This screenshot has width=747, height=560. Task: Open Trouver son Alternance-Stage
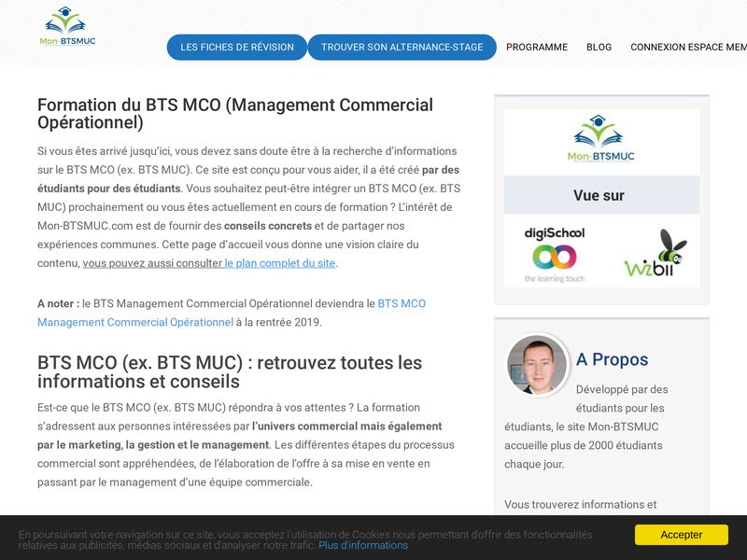[402, 48]
